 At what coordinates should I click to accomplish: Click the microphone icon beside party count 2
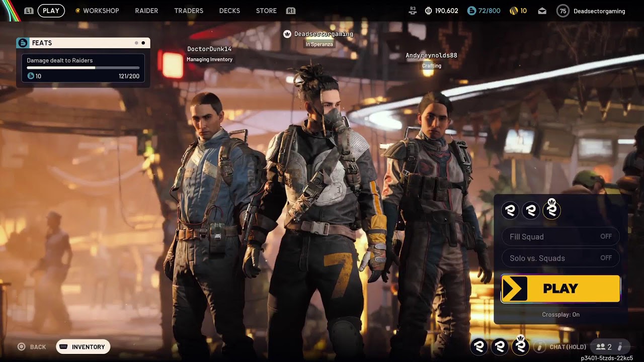pyautogui.click(x=620, y=346)
